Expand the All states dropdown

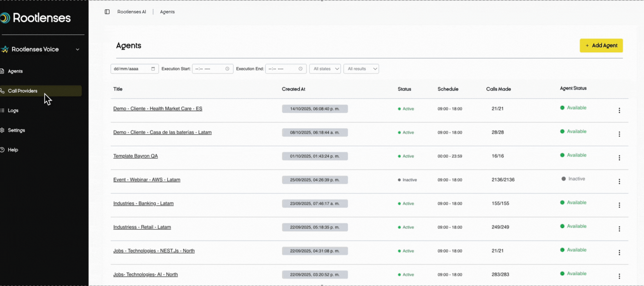(325, 69)
